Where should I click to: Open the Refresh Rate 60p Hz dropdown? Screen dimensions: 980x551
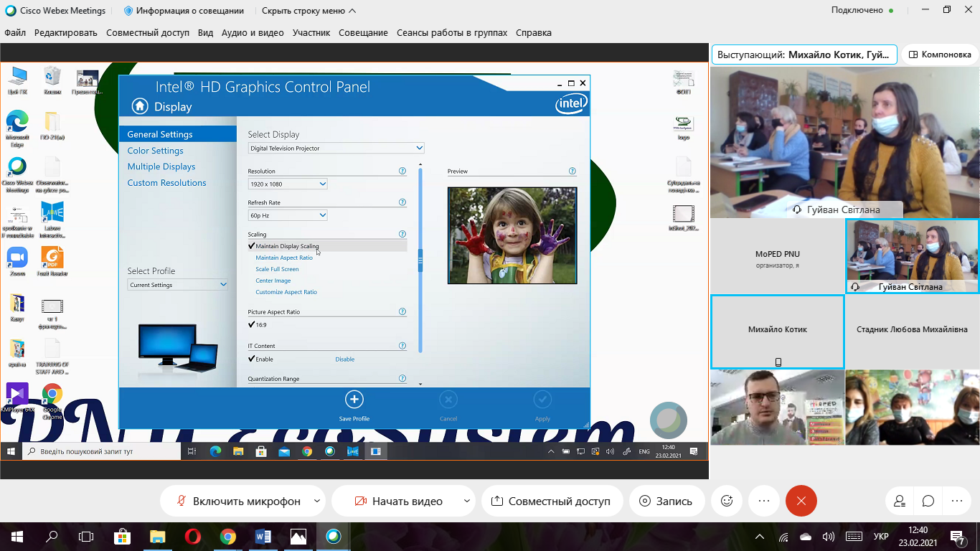click(288, 215)
